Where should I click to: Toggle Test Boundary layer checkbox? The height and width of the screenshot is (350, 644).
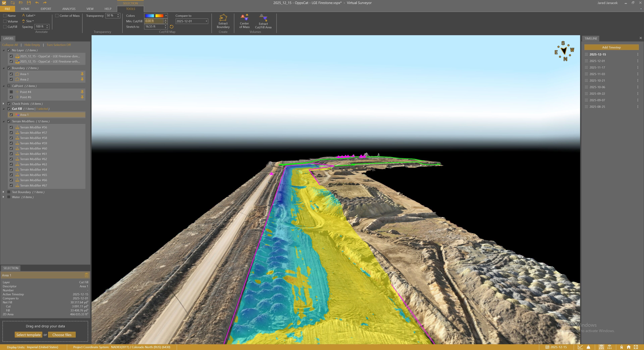coord(9,192)
